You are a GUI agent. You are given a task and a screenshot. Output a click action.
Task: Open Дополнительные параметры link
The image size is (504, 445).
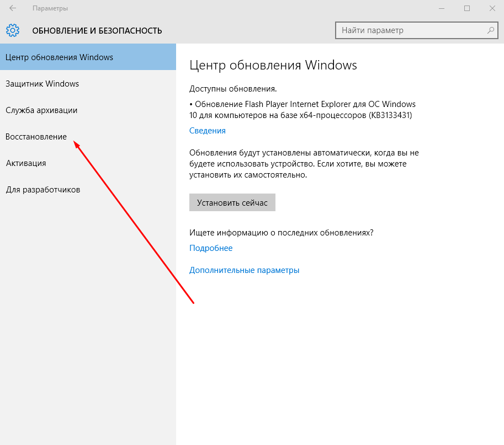244,270
